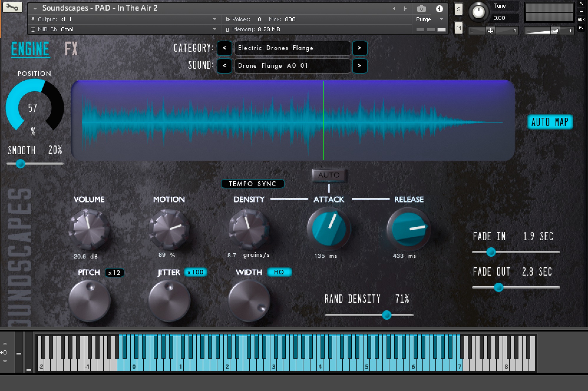Toggle the HQ width mode
This screenshot has width=588, height=391.
(279, 272)
